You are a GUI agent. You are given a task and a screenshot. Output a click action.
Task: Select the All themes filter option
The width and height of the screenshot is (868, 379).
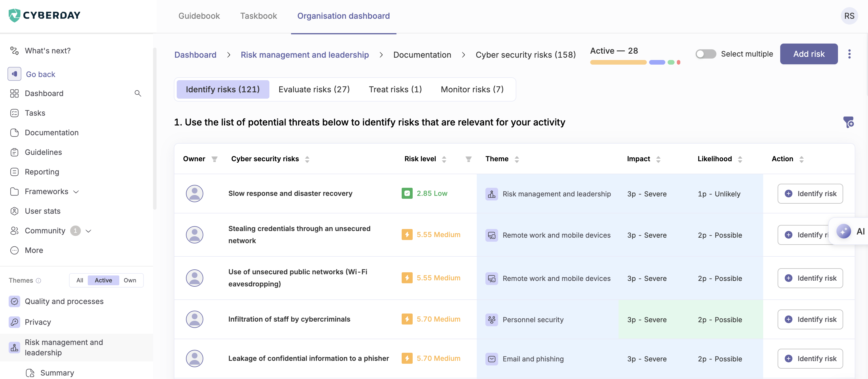click(79, 280)
